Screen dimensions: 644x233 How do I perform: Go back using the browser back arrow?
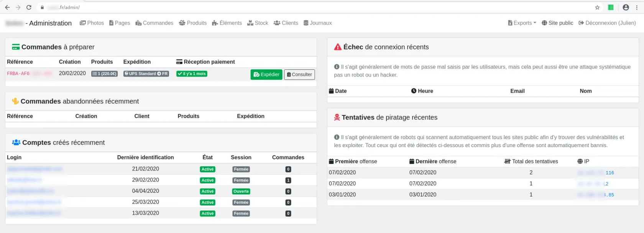pyautogui.click(x=7, y=7)
